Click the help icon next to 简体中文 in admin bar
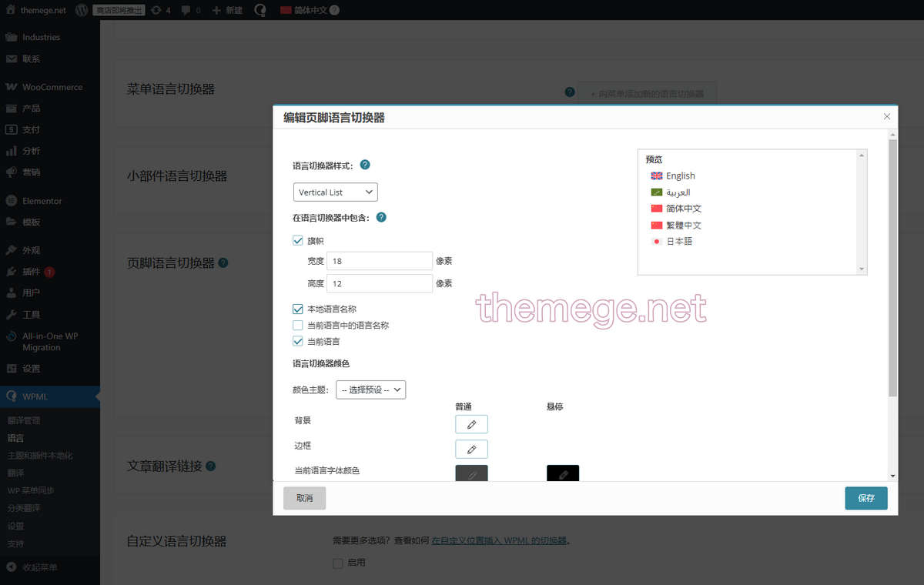This screenshot has width=924, height=585. click(x=334, y=10)
